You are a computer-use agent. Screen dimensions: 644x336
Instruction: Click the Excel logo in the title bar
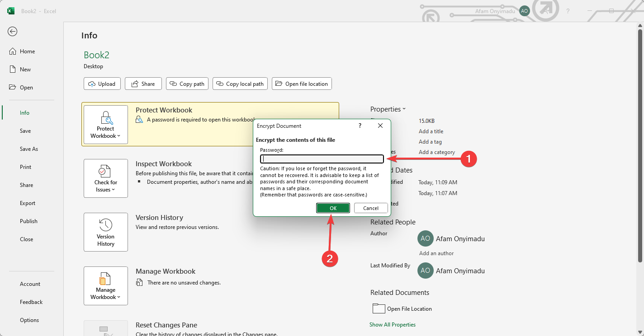(x=11, y=11)
